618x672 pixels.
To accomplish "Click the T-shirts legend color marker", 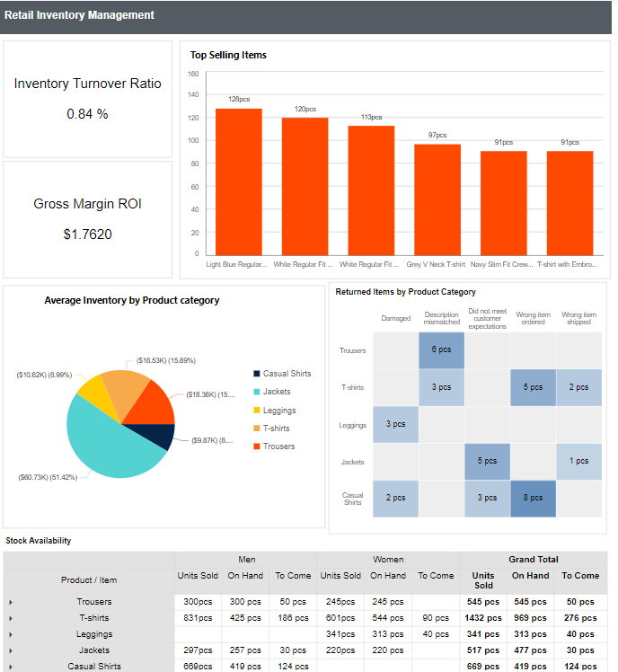I will pos(256,429).
